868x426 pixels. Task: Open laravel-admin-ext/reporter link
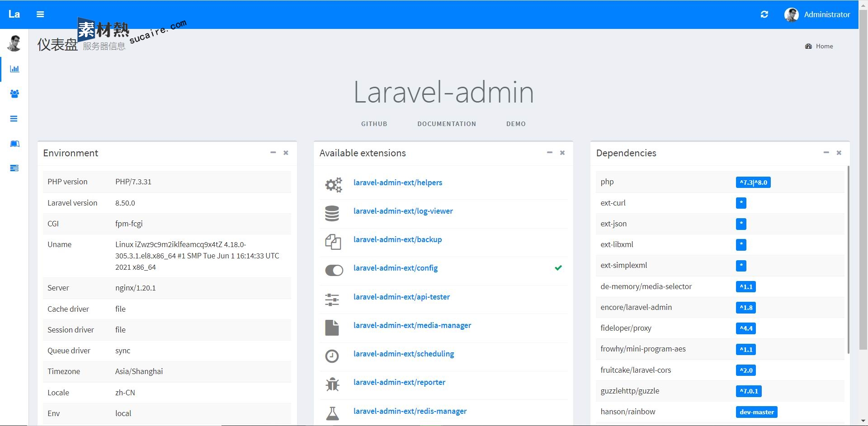(400, 382)
